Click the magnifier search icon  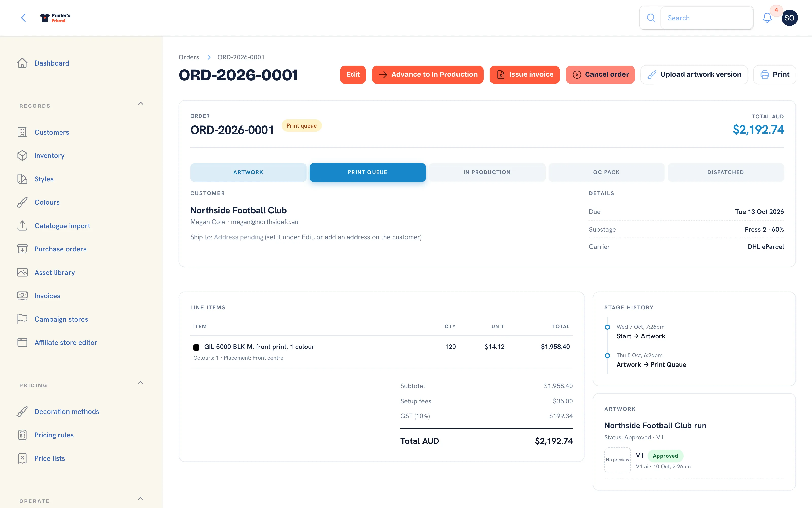651,18
